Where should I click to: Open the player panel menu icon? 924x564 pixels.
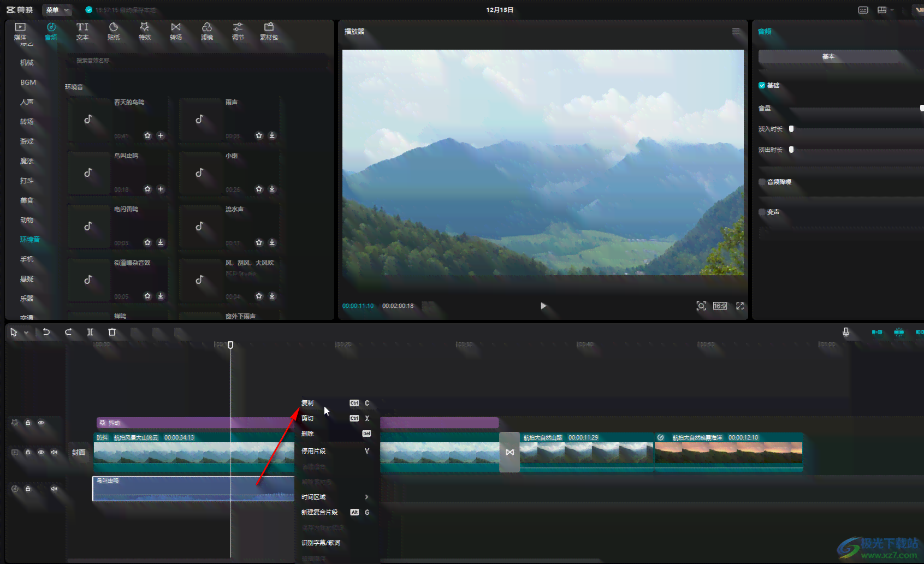tap(736, 32)
